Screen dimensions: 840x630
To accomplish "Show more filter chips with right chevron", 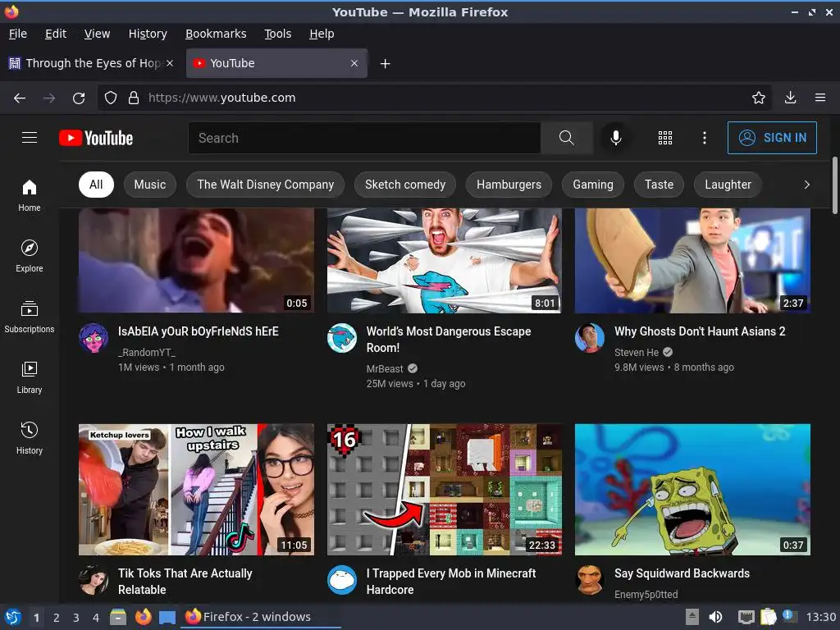I will tap(806, 185).
